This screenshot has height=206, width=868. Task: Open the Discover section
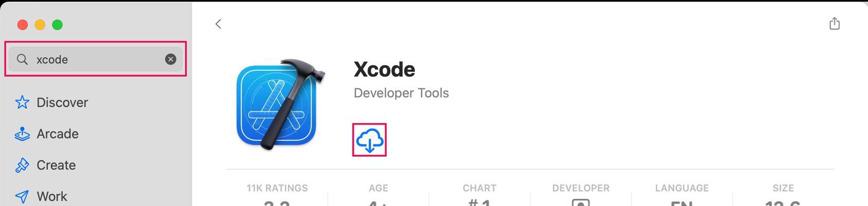62,102
